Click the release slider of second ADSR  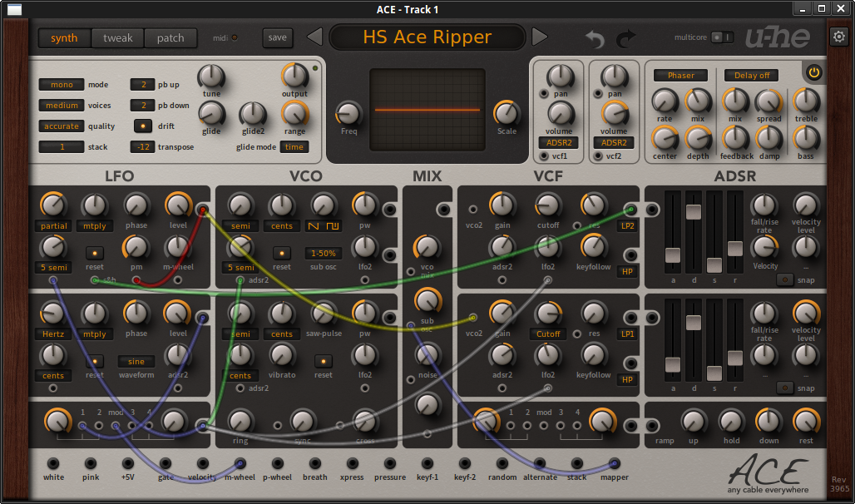click(x=735, y=358)
